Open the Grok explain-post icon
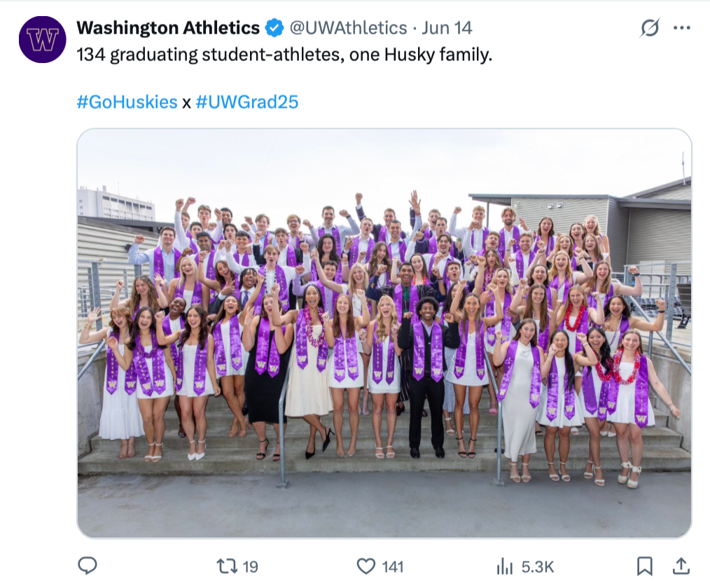The height and width of the screenshot is (588, 710). point(650,28)
